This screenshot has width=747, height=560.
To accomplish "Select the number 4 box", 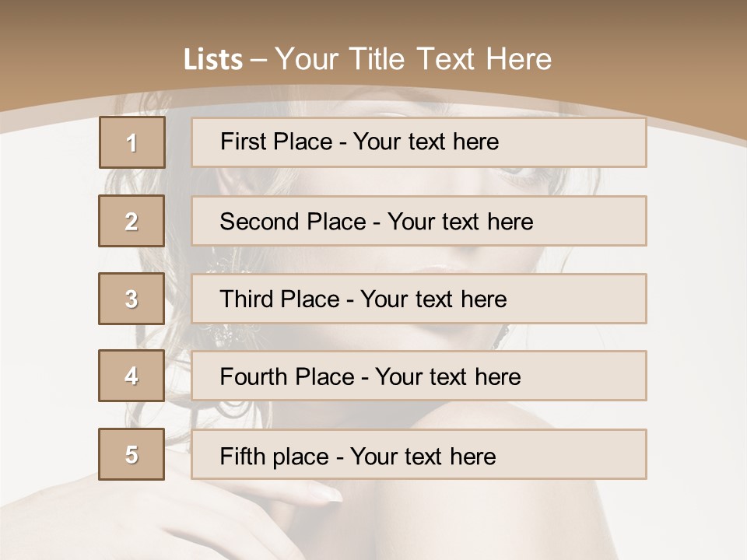I will (132, 376).
